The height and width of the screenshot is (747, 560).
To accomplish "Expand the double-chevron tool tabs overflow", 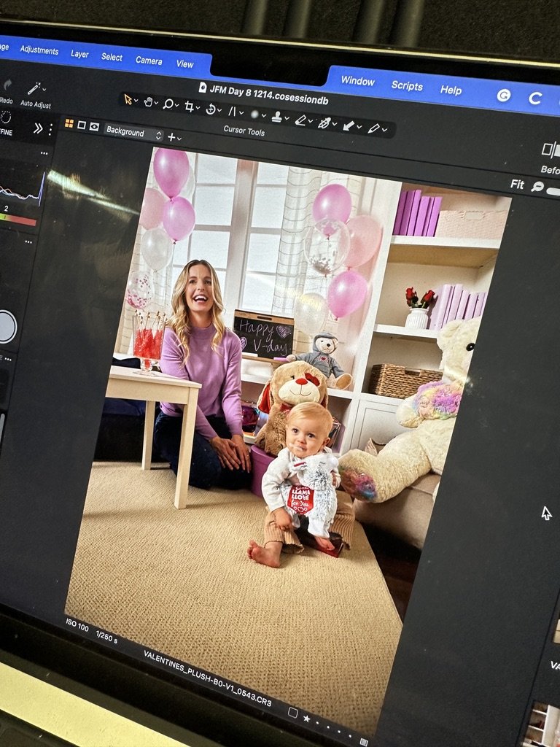I will [38, 128].
